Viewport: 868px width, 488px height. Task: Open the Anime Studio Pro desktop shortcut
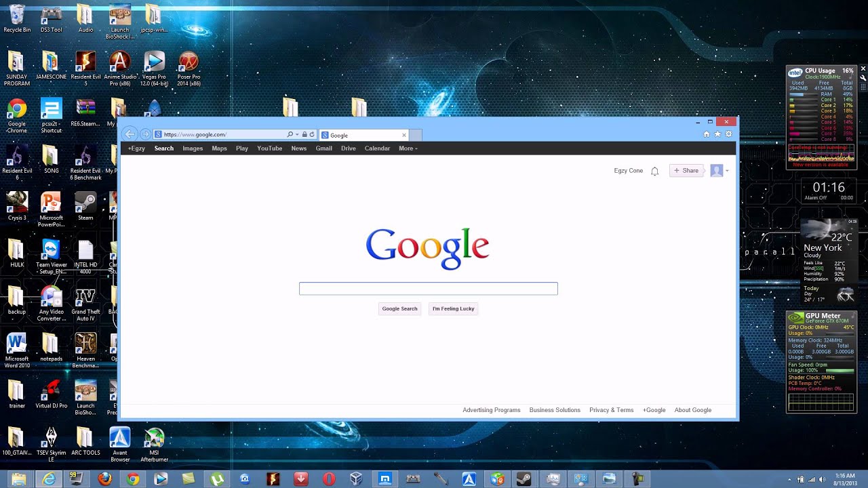(120, 68)
